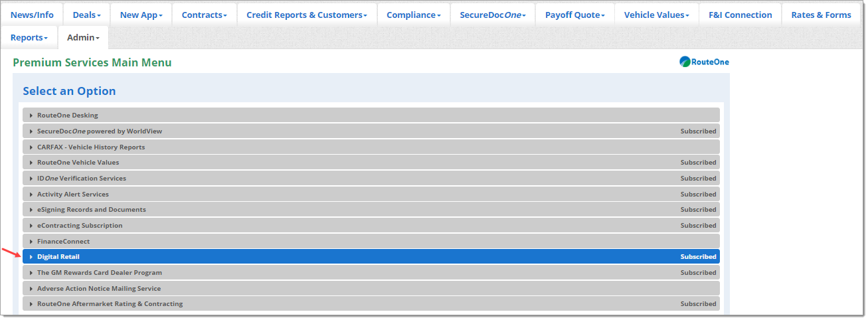Expand the eContracting Subscription option
The image size is (868, 320).
[371, 226]
